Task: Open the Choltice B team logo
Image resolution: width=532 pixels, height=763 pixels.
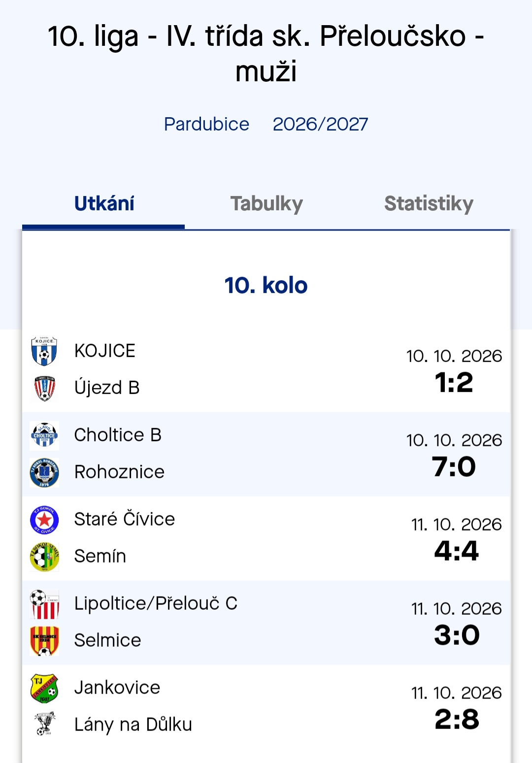Action: pos(44,435)
